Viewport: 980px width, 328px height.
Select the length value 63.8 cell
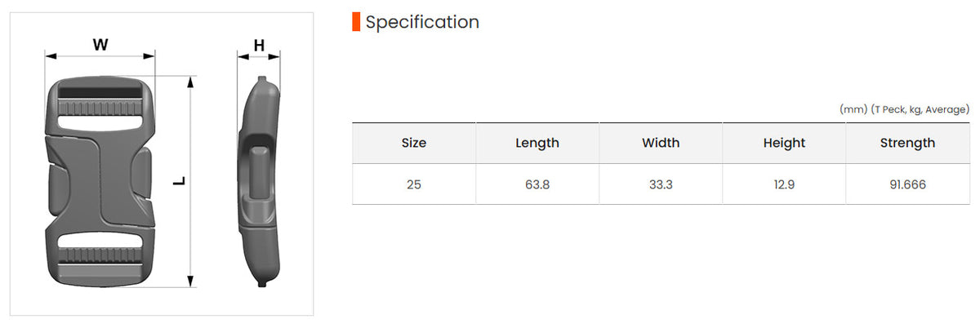537,184
